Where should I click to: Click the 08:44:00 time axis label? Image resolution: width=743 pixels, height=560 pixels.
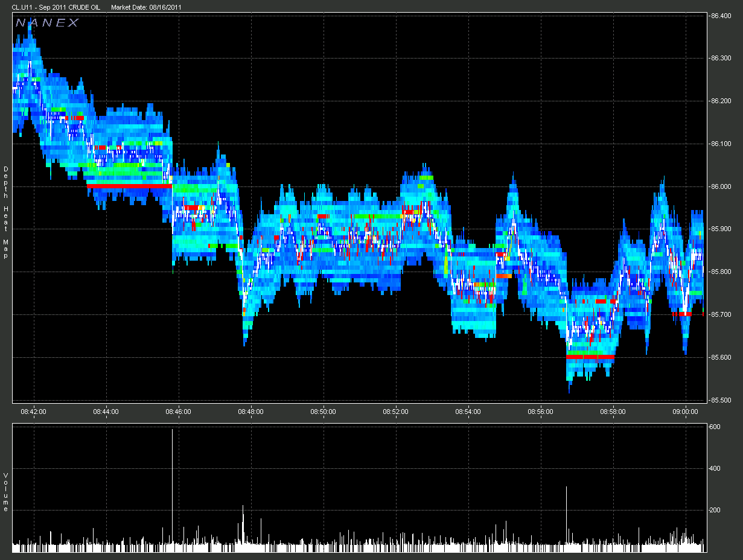(106, 412)
